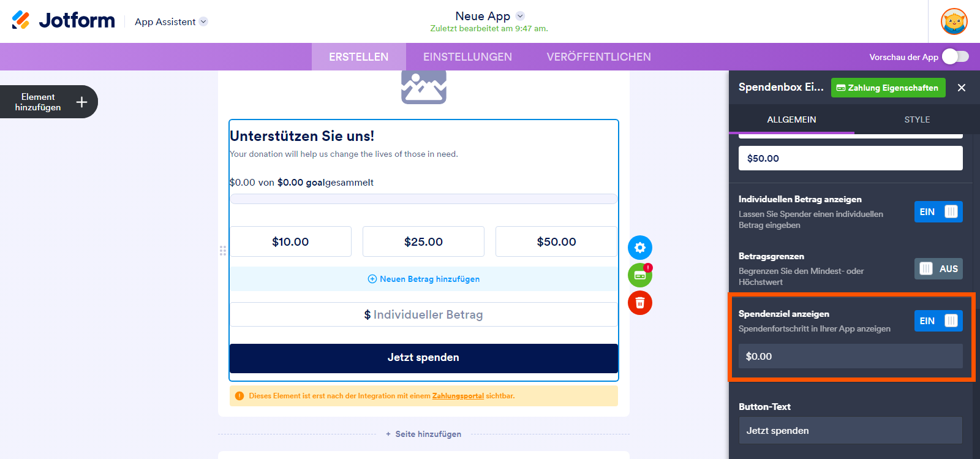Screen dimensions: 980x459
Task: Click the plus icon to add element
Action: (81, 102)
